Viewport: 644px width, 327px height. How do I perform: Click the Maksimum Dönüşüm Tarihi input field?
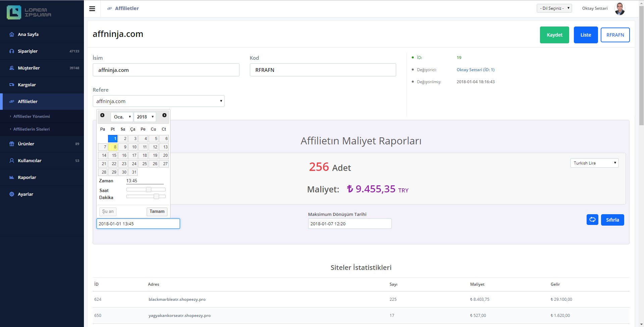(350, 224)
